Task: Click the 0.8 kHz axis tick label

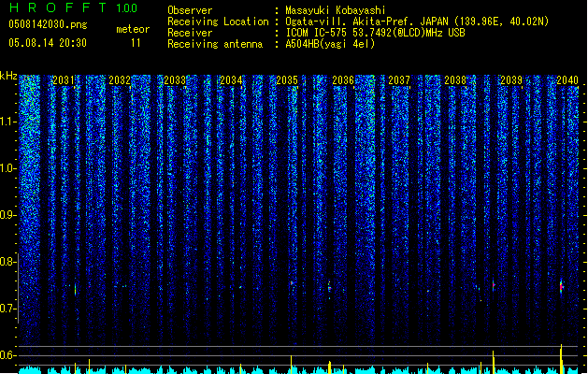Action: tap(7, 262)
